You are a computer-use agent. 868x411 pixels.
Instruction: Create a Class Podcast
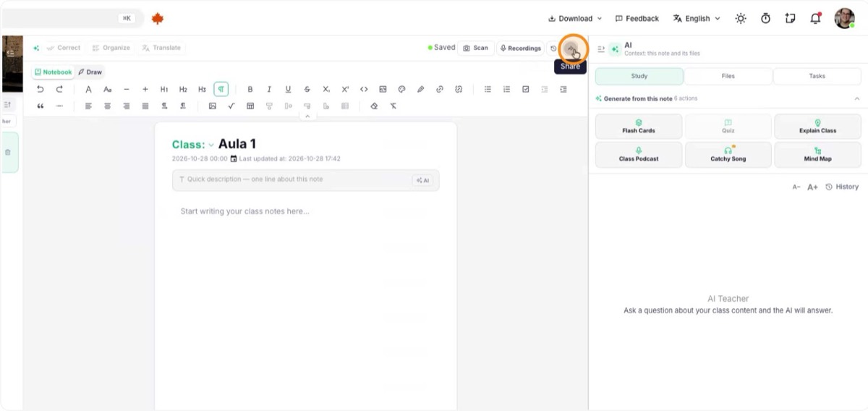pyautogui.click(x=639, y=155)
